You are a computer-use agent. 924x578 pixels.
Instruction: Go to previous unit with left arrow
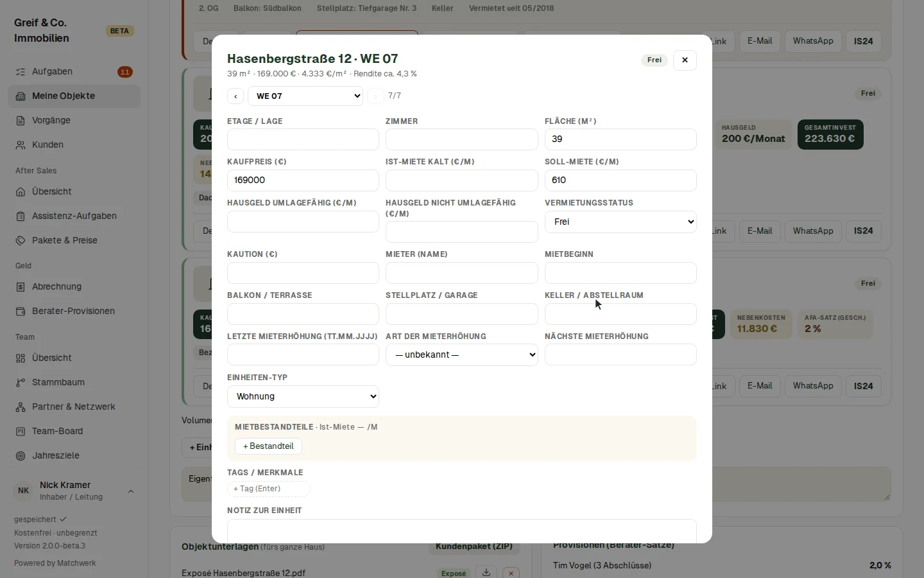pyautogui.click(x=235, y=96)
